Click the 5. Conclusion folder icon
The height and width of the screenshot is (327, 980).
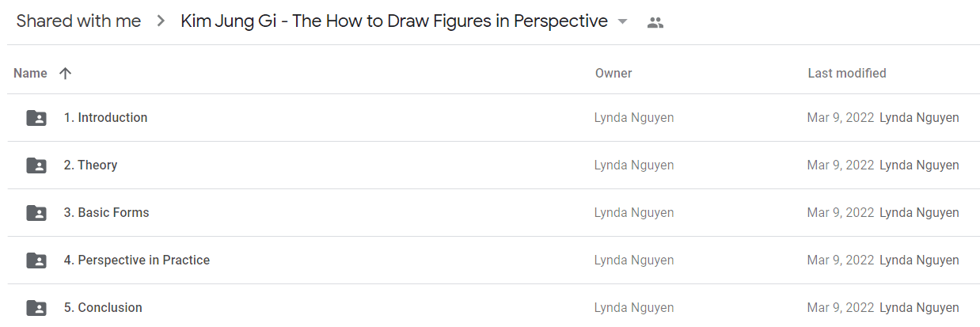tap(36, 308)
